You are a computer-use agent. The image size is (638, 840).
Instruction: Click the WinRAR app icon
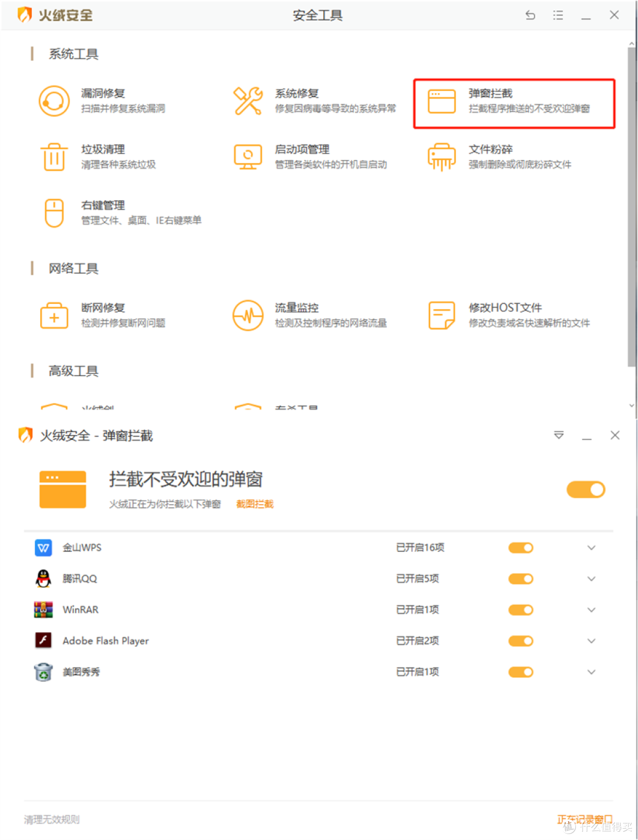pos(44,610)
